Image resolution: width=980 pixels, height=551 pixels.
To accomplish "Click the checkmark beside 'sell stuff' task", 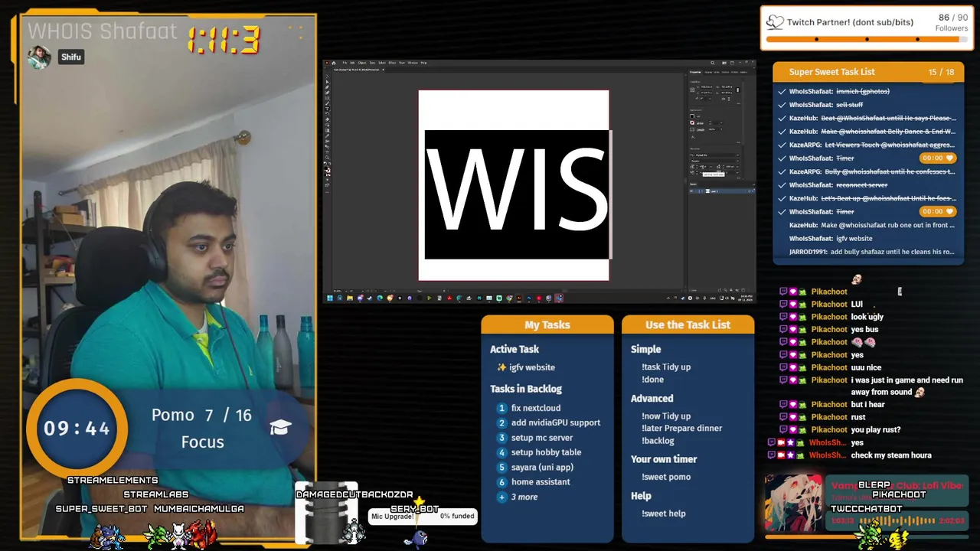I will click(x=782, y=105).
